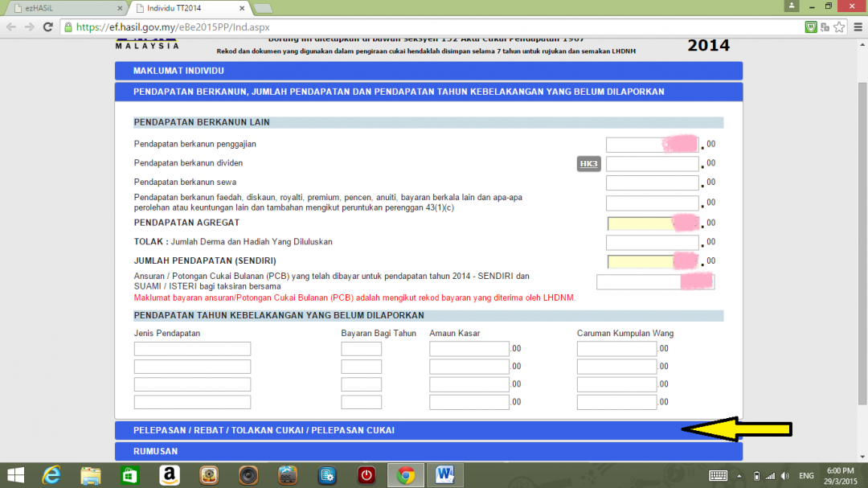Launch Internet Explorer from taskbar
The height and width of the screenshot is (488, 868).
[51, 475]
